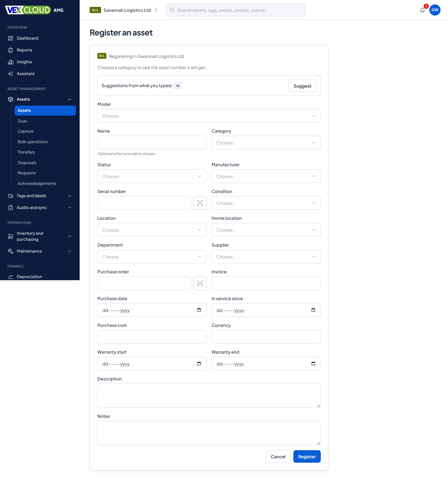Click the Register button

coord(307,456)
